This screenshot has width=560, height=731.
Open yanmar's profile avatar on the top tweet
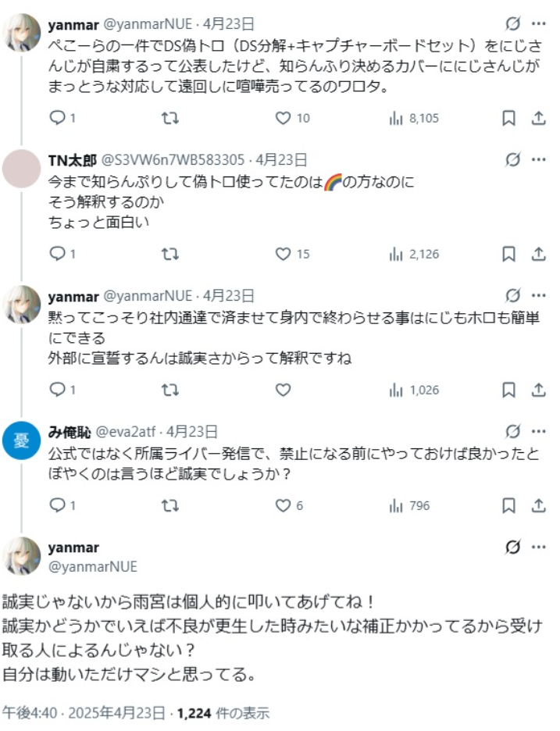pyautogui.click(x=22, y=33)
